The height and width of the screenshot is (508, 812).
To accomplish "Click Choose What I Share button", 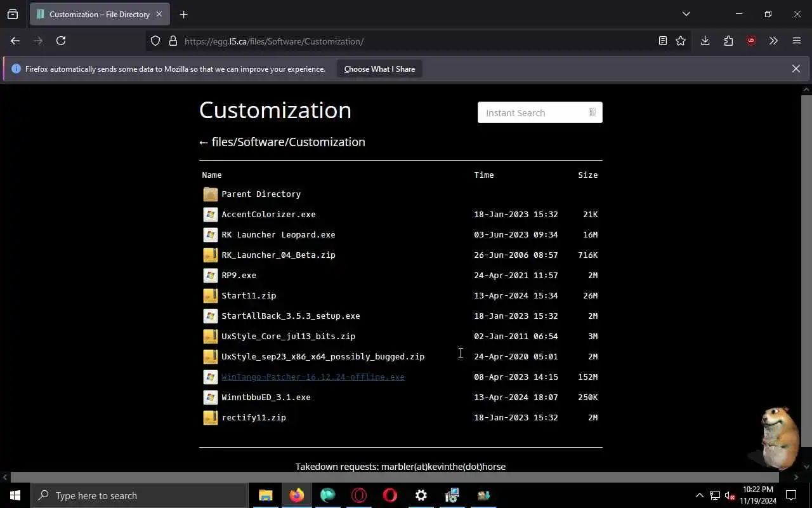I will 379,69.
